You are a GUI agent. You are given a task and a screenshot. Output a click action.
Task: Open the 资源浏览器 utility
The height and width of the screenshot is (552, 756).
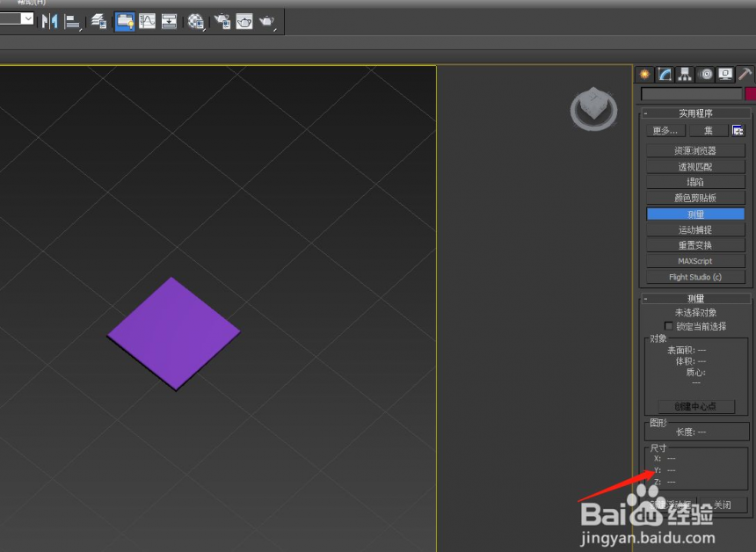pos(695,150)
